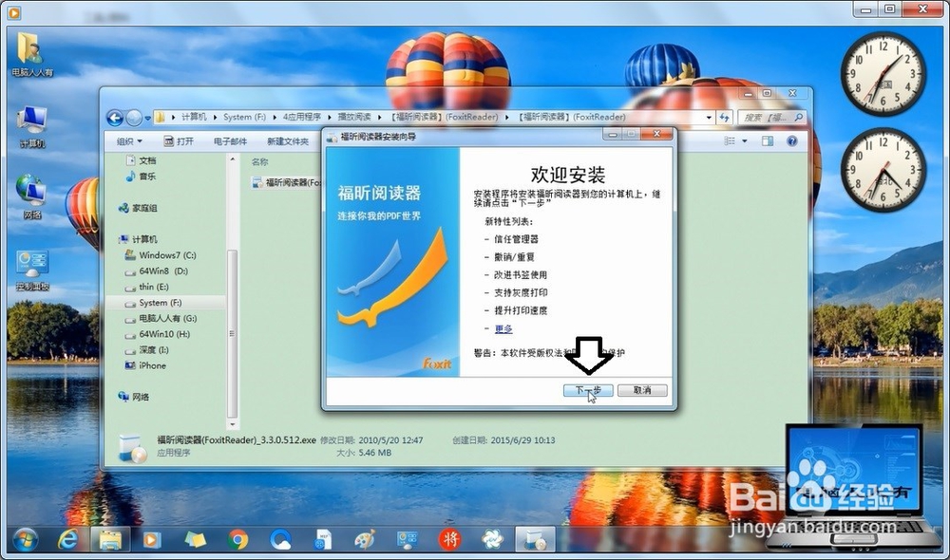Click the 取消 button in the installer
The height and width of the screenshot is (560, 950).
point(642,390)
